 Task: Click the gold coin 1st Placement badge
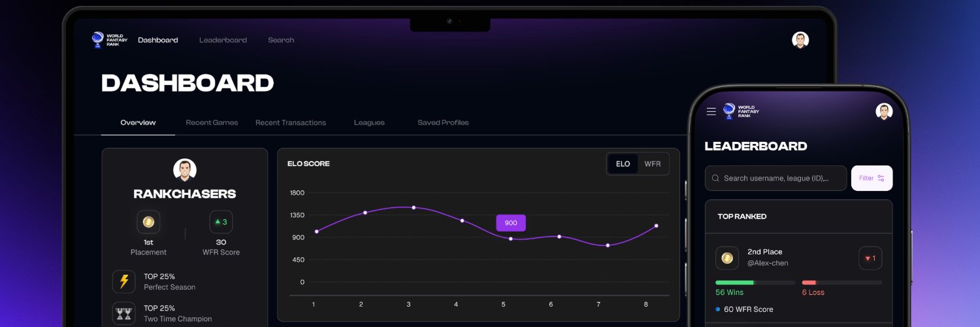(148, 222)
